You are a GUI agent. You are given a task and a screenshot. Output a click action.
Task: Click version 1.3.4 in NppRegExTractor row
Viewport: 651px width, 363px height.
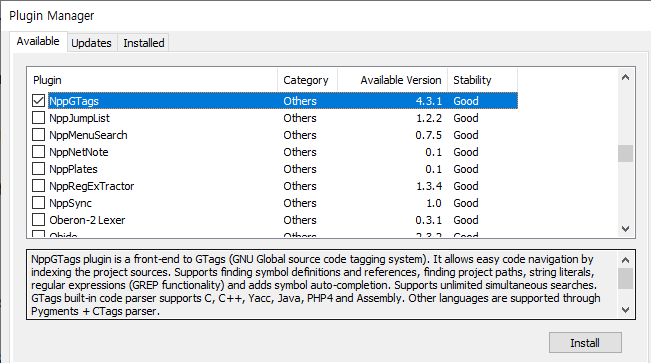click(x=429, y=186)
